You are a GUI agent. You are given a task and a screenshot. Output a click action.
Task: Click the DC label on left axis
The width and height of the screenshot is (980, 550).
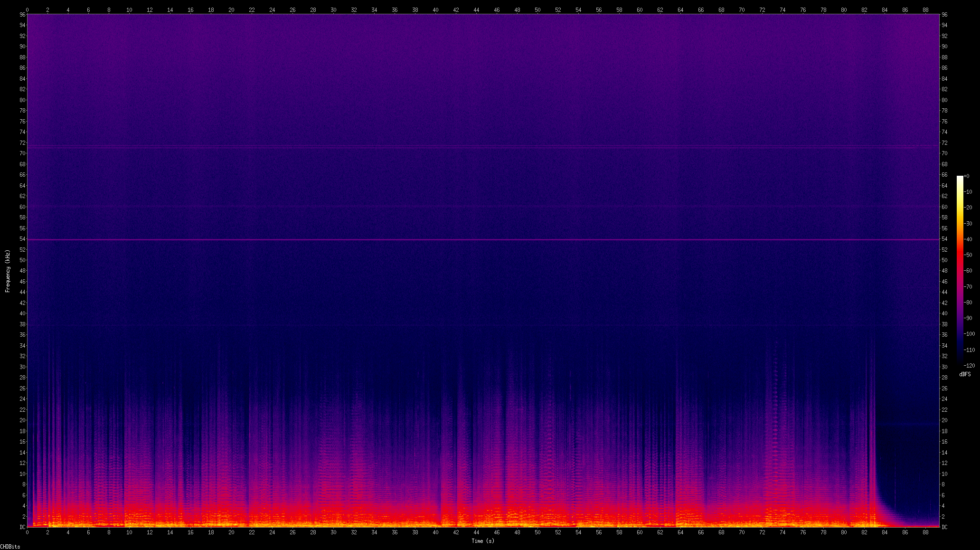pyautogui.click(x=22, y=527)
